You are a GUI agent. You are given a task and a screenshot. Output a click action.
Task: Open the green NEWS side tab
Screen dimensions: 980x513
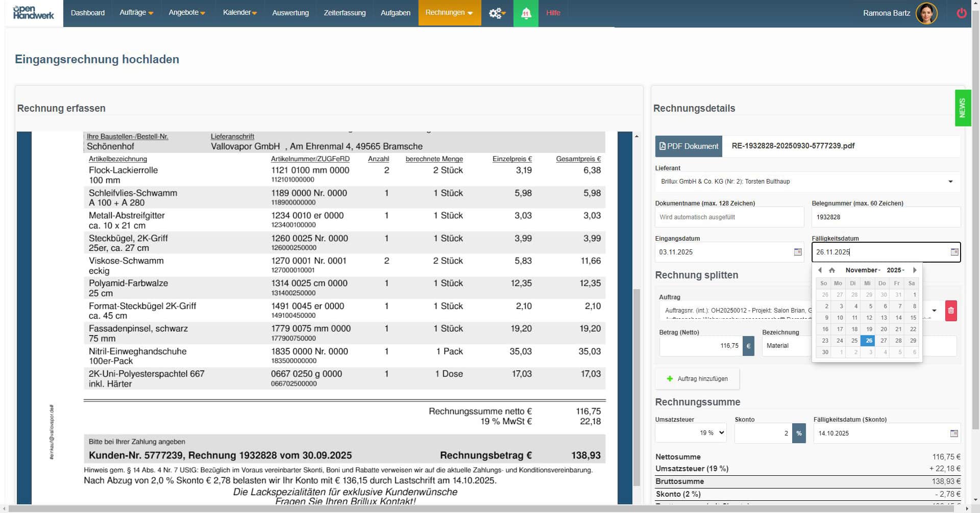coord(962,108)
